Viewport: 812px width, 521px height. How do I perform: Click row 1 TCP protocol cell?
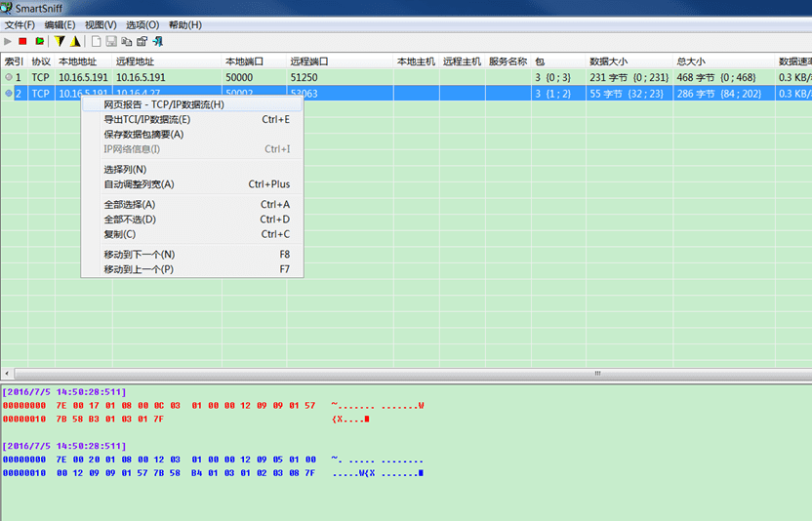tap(40, 78)
